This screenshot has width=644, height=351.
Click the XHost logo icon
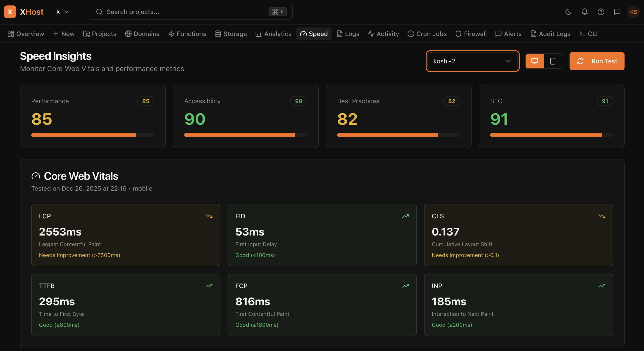(x=10, y=12)
